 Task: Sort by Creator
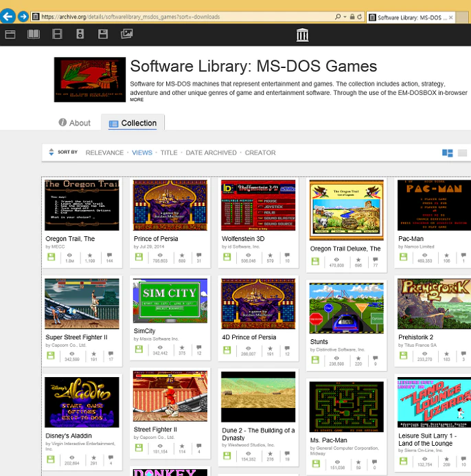tap(260, 152)
